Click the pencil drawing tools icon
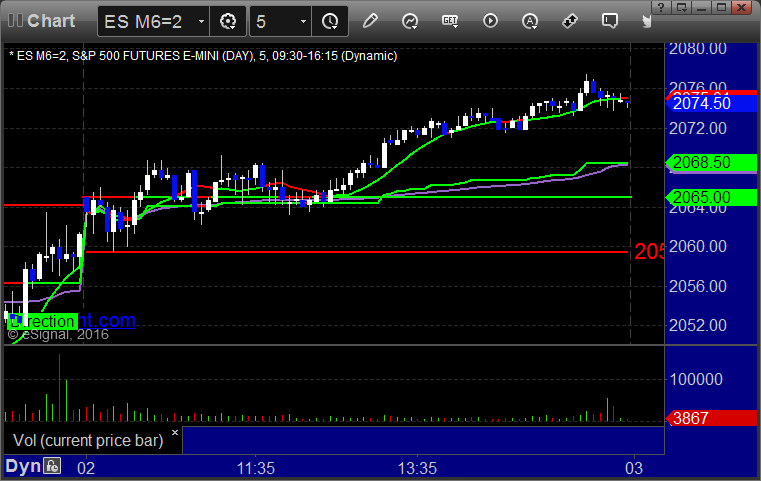 370,21
